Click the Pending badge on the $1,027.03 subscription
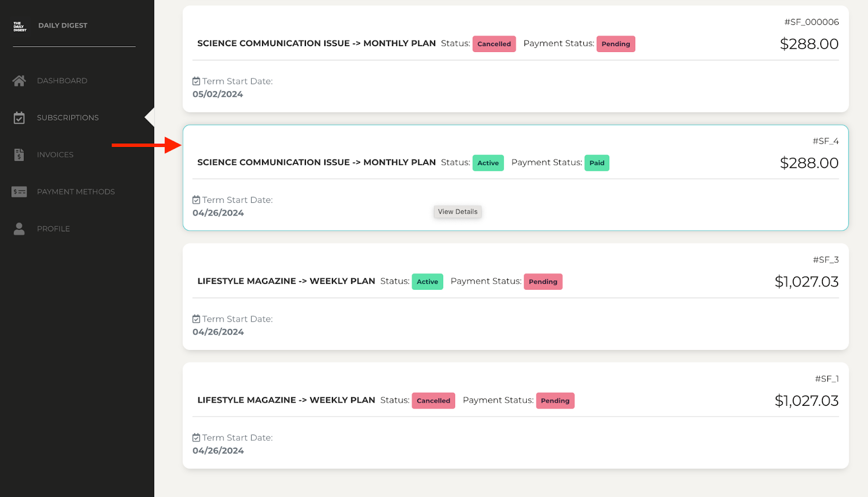Viewport: 868px width, 497px height. (x=542, y=281)
